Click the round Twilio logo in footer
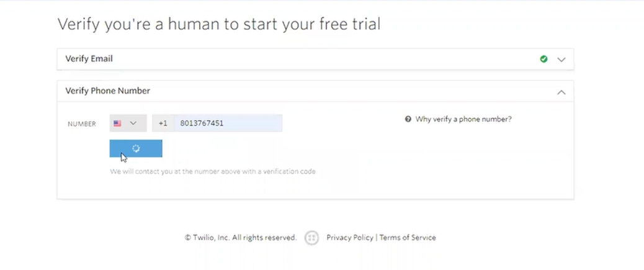Viewport: 644px width, 270px height. [311, 238]
